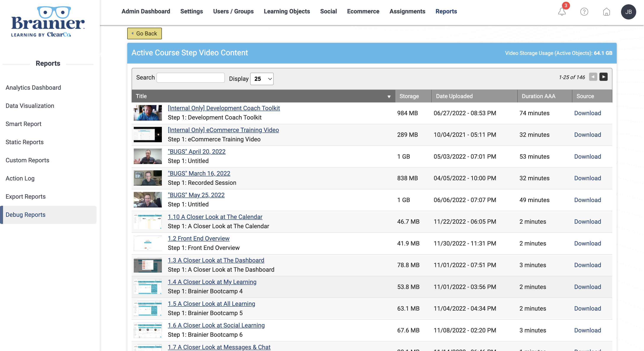Open 1.5 A Closer Look at All Learning

click(x=211, y=304)
